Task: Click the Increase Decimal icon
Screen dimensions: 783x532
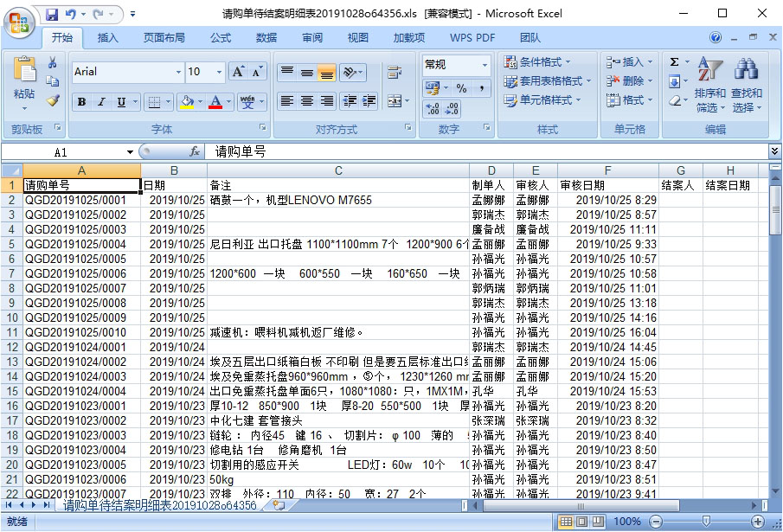Action: pyautogui.click(x=433, y=110)
